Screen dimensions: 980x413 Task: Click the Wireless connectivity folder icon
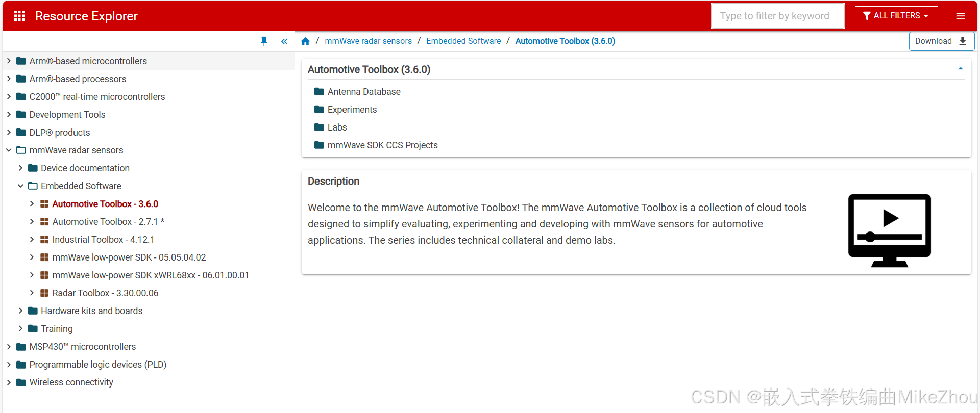pos(21,382)
